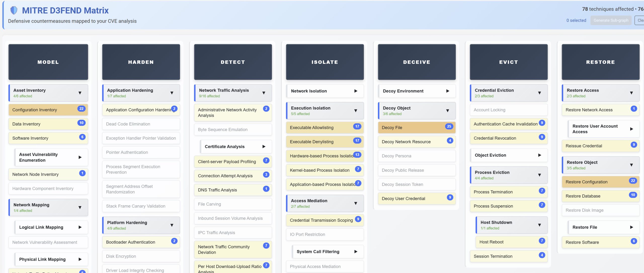The width and height of the screenshot is (644, 273).
Task: Select Administrative Network Activity Analysis
Action: pos(233,113)
